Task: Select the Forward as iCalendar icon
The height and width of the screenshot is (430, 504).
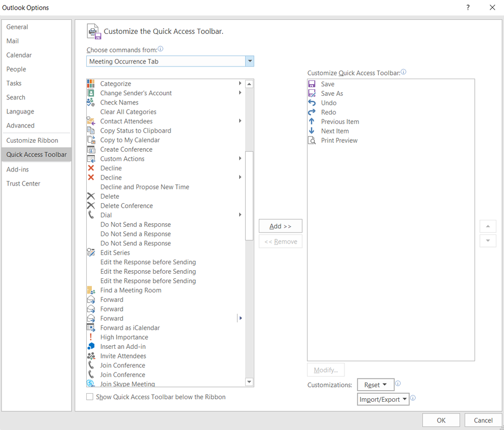Action: [x=91, y=328]
